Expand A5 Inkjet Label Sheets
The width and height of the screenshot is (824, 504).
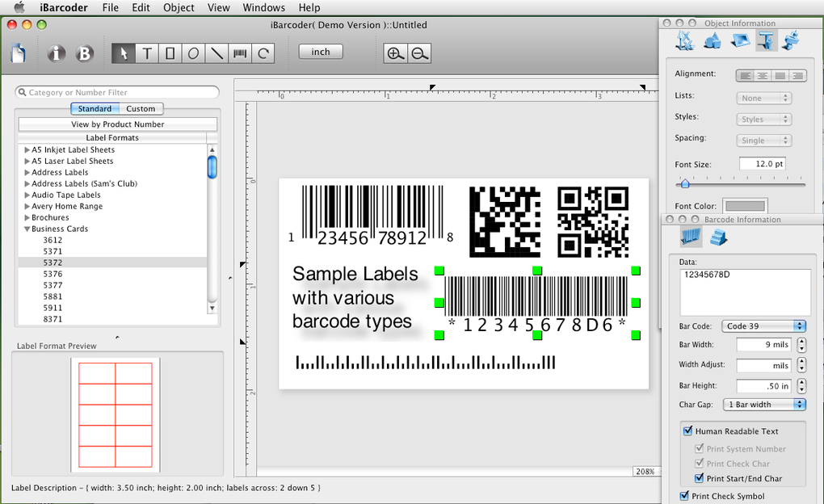pos(27,149)
